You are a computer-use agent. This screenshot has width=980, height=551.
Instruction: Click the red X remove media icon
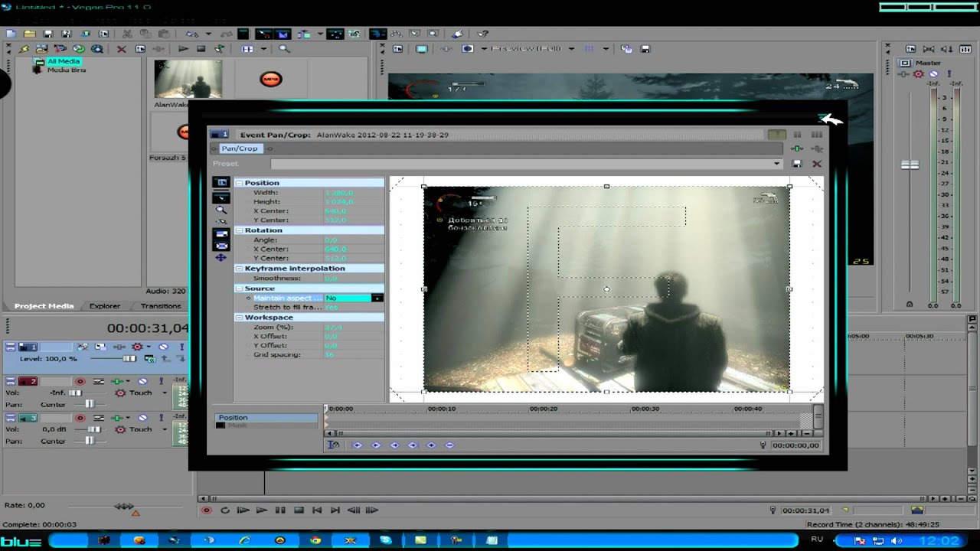121,49
